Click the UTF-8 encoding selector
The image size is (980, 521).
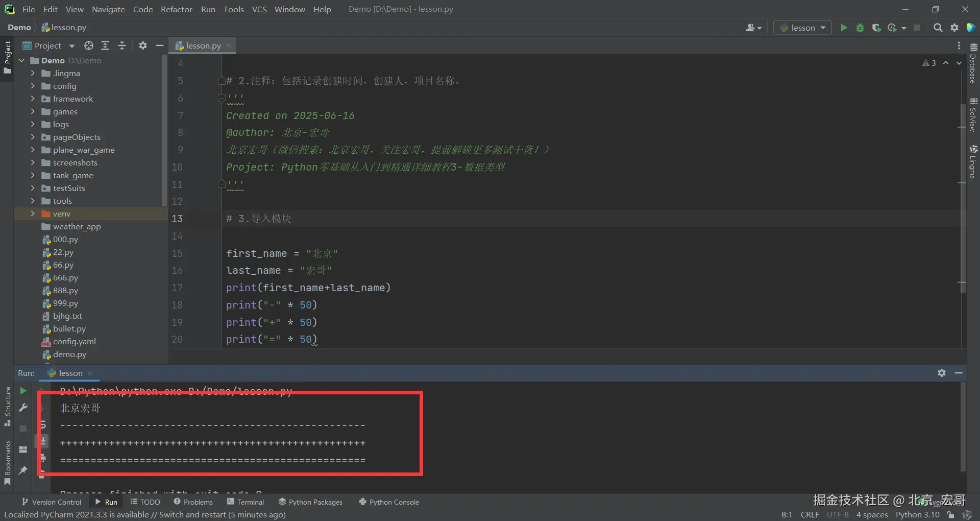[838, 514]
